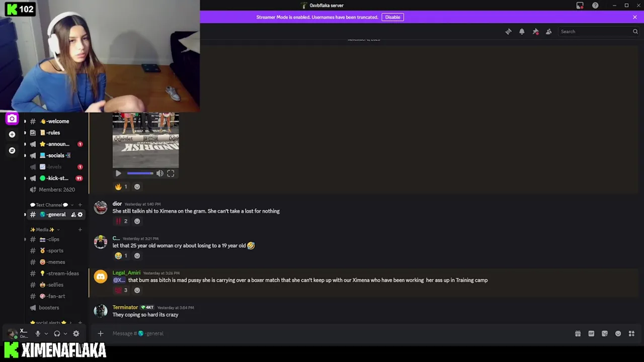
Task: Show pinned messages
Action: click(535, 32)
